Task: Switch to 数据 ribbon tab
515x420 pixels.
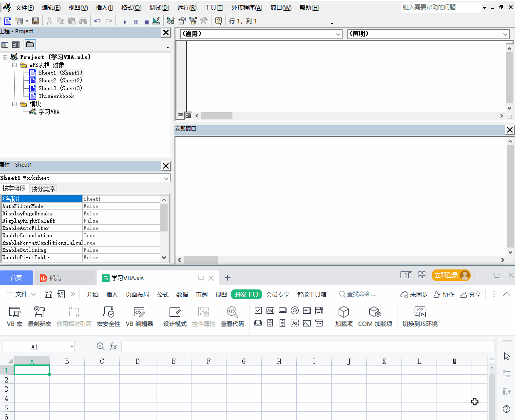Action: [182, 295]
